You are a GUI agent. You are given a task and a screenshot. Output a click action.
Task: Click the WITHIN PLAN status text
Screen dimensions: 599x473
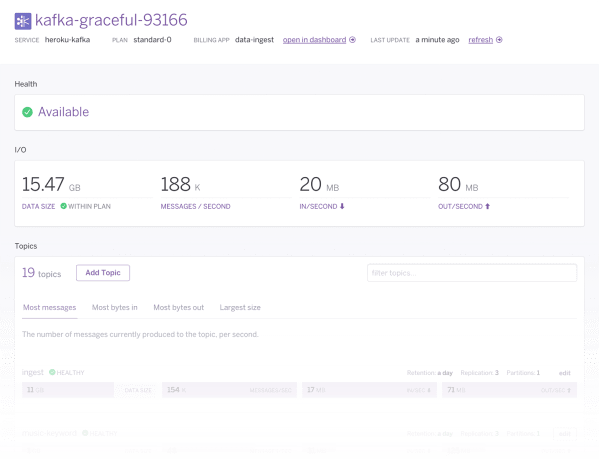pyautogui.click(x=89, y=206)
